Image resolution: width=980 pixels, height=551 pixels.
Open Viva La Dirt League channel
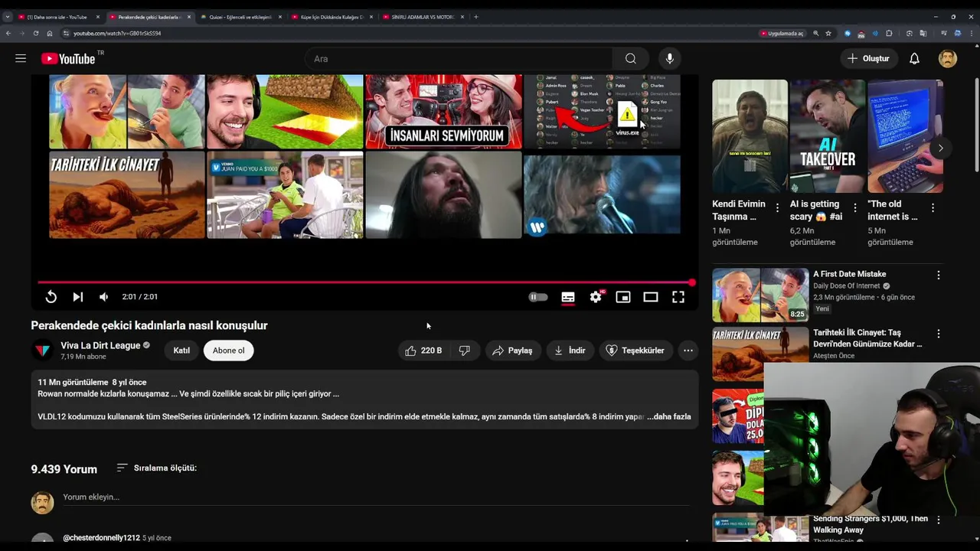[x=100, y=345]
